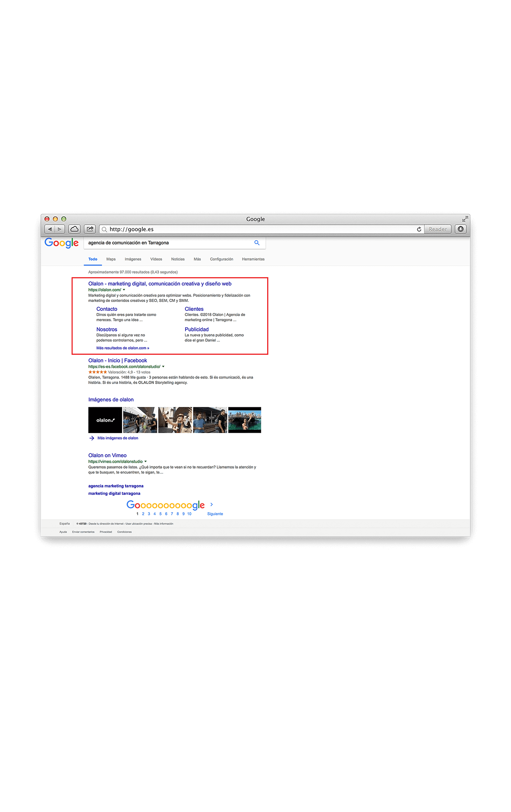The height and width of the screenshot is (812, 511).
Task: Open Condiciones footer link
Action: [124, 532]
